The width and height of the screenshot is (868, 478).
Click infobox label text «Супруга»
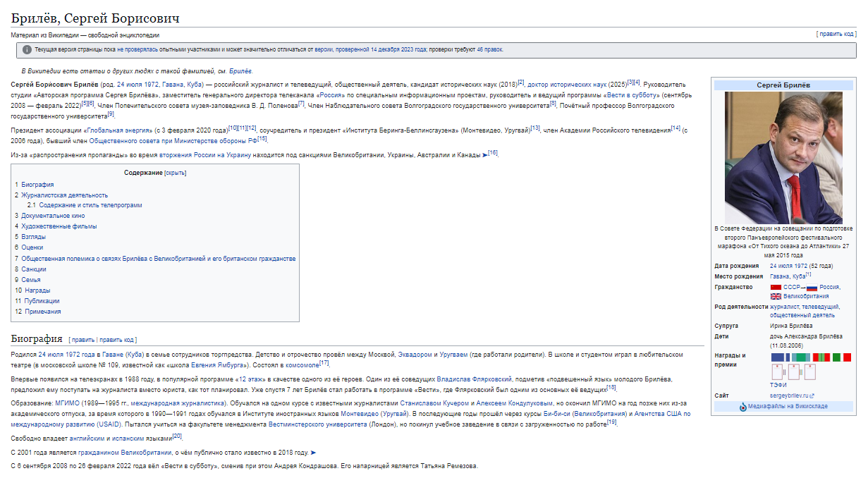coord(726,326)
